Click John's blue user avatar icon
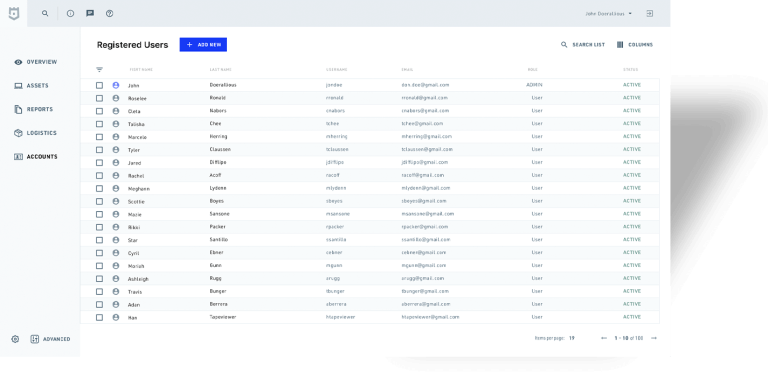This screenshot has width=768, height=380. pyautogui.click(x=116, y=85)
